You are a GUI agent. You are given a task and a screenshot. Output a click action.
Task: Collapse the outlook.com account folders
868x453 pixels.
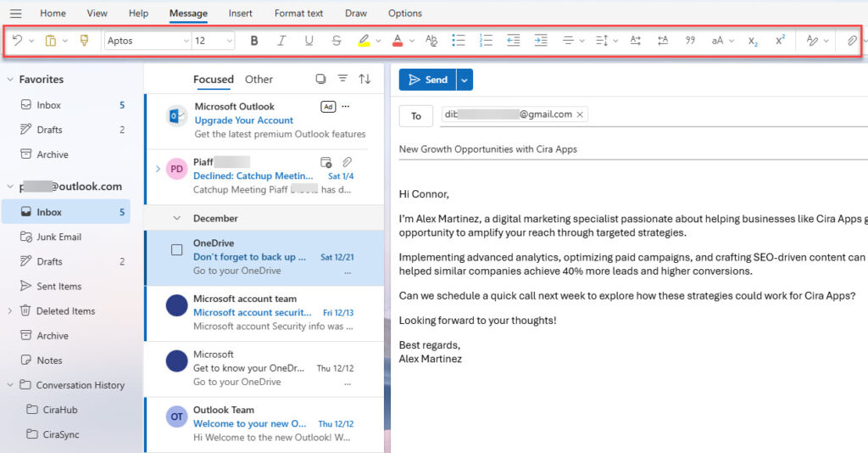tap(10, 187)
